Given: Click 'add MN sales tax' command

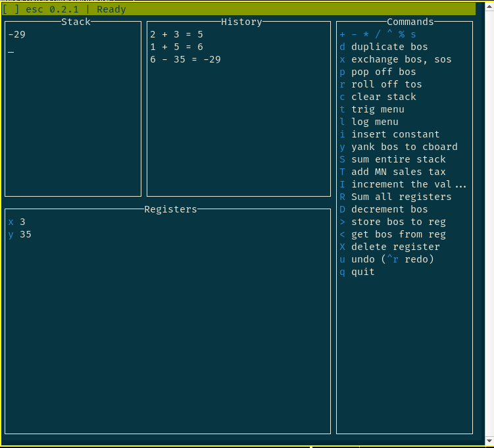Looking at the screenshot, I should coord(392,172).
